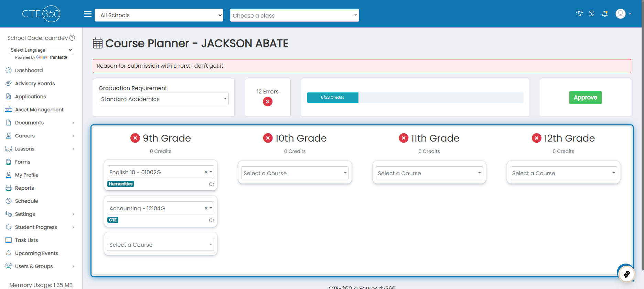The image size is (644, 289).
Task: Open the Accounting - 12104G course dropdown
Action: point(161,208)
